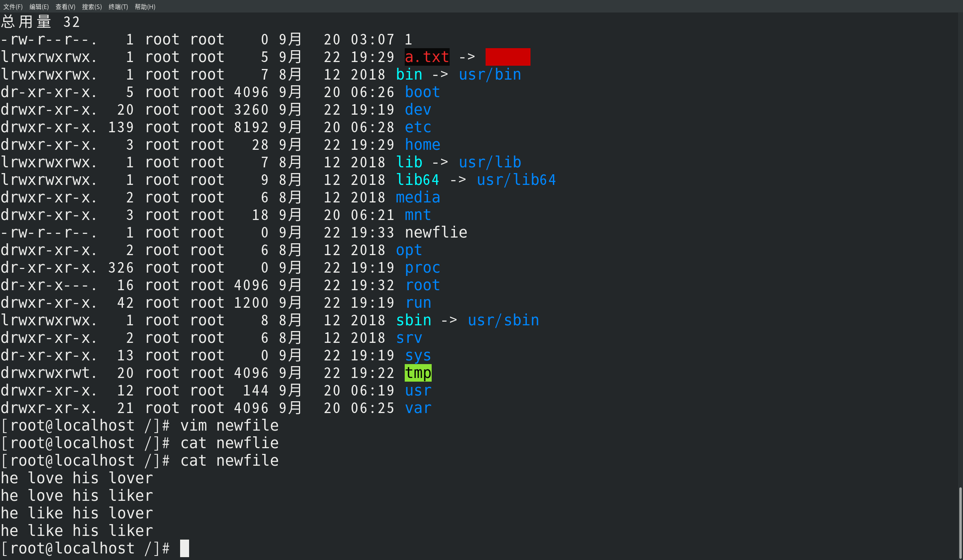Click the green highlighted tmp directory
Viewport: 963px width, 560px height.
(418, 373)
